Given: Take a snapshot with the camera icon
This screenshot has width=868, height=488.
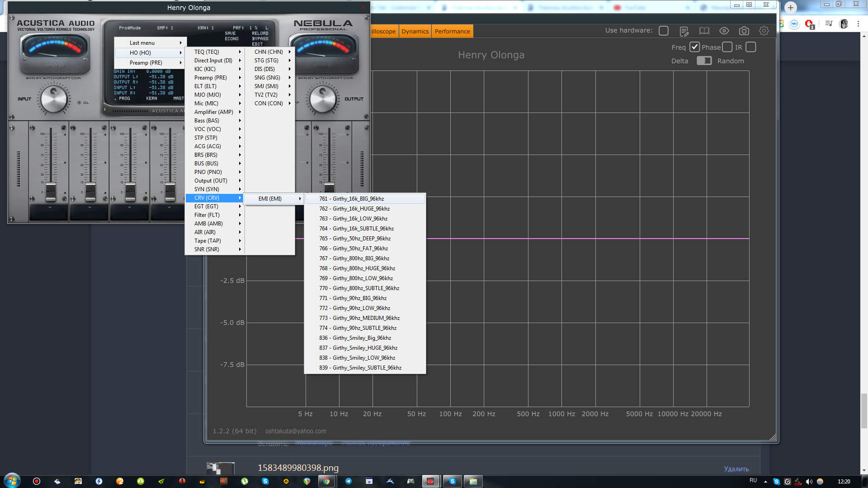Looking at the screenshot, I should [x=744, y=31].
